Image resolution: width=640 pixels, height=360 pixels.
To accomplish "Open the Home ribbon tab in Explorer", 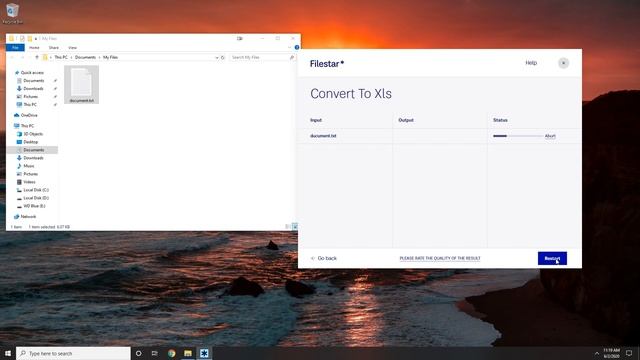I will [x=34, y=48].
